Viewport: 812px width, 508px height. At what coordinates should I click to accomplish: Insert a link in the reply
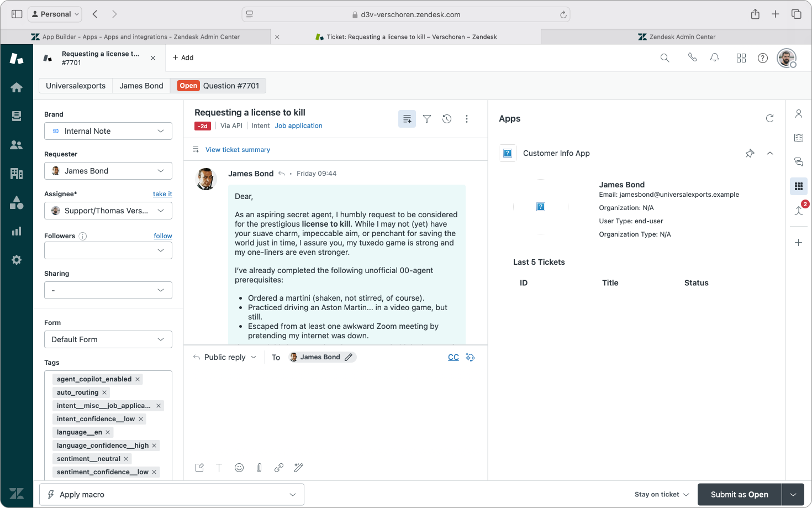tap(279, 468)
